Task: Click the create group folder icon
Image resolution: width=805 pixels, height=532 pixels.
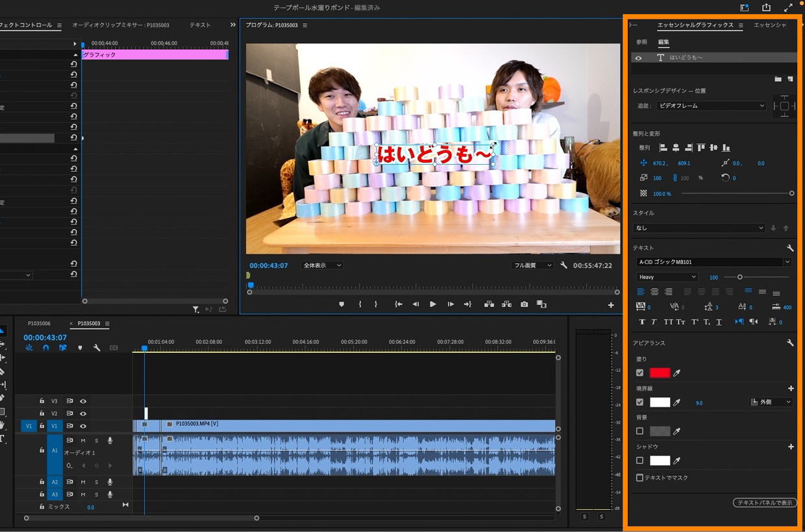Action: pos(778,79)
